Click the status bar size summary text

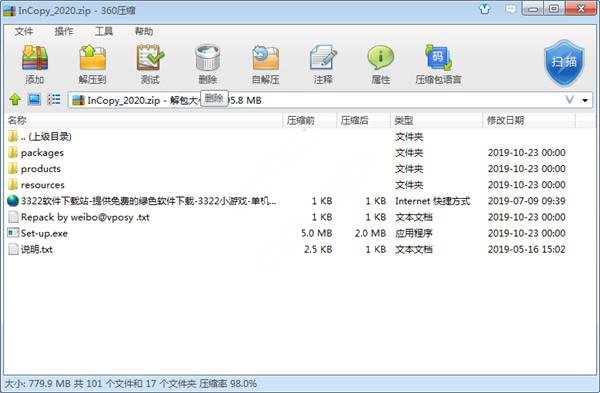click(x=130, y=383)
